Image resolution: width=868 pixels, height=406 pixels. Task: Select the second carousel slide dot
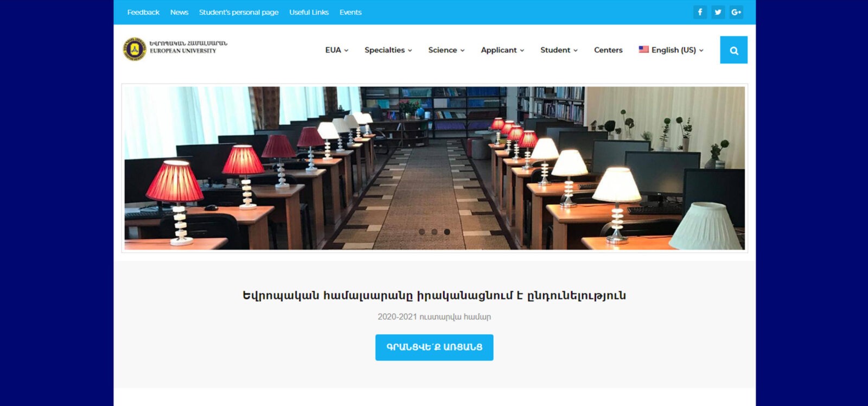point(434,232)
